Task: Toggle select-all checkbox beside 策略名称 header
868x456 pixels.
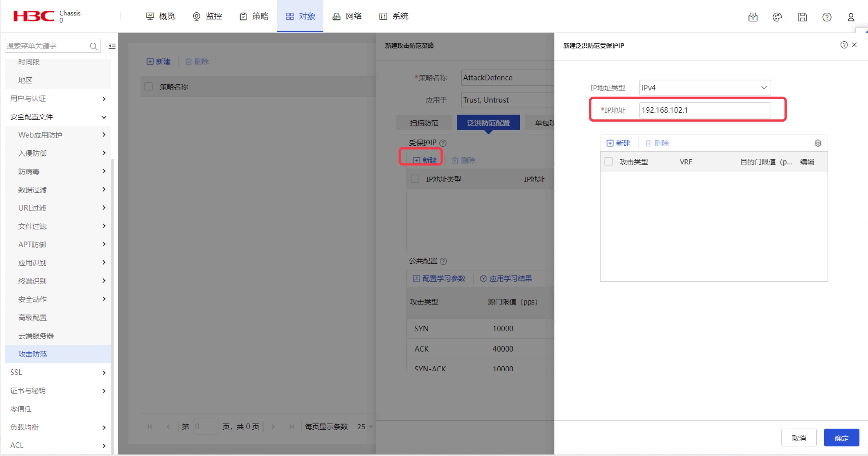Action: click(x=148, y=86)
